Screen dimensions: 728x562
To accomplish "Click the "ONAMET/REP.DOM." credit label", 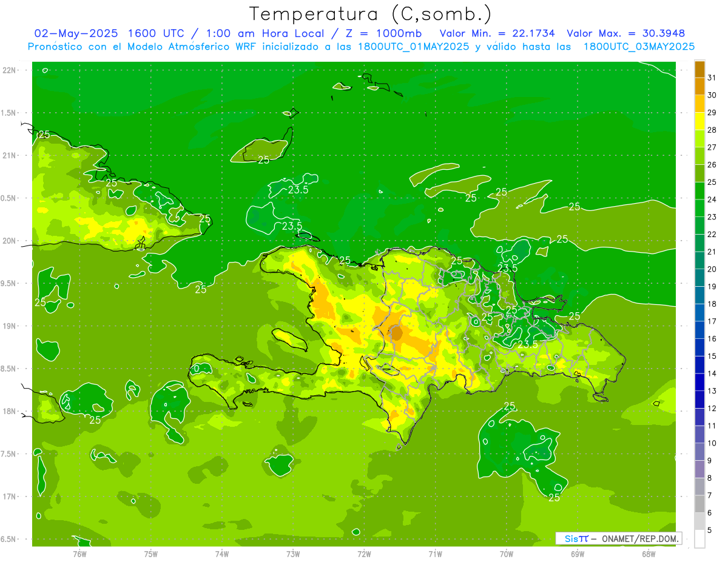I will pos(639,538).
